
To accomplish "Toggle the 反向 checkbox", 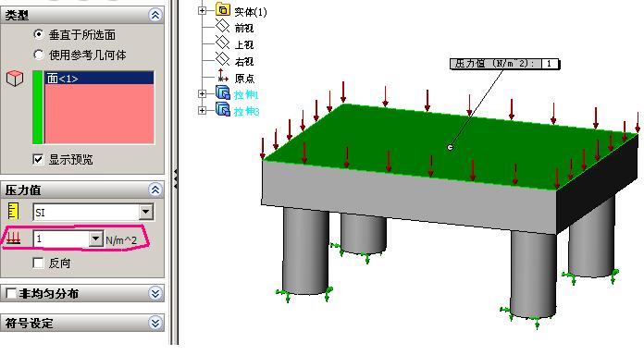I will pyautogui.click(x=38, y=263).
